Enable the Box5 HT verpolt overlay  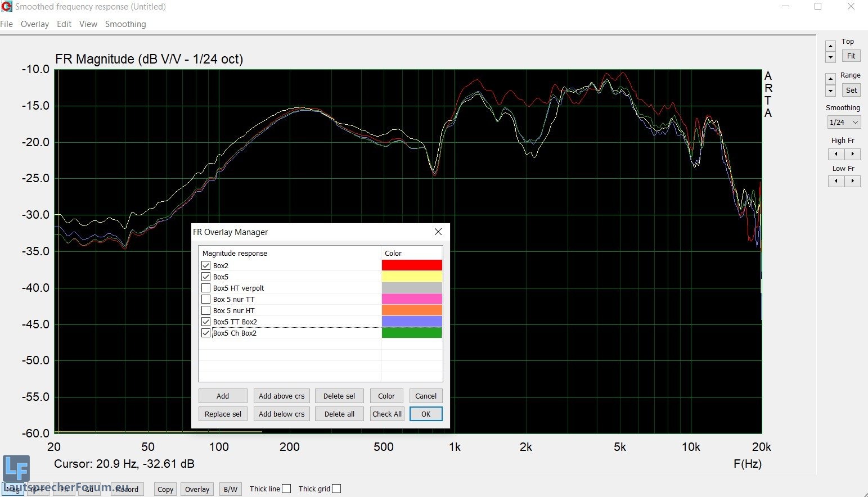206,288
